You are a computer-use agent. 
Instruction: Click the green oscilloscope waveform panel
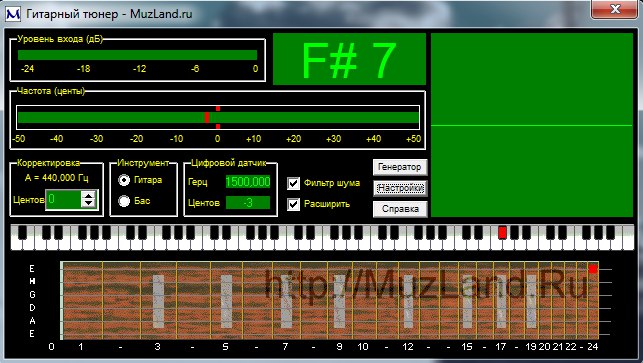pos(532,125)
